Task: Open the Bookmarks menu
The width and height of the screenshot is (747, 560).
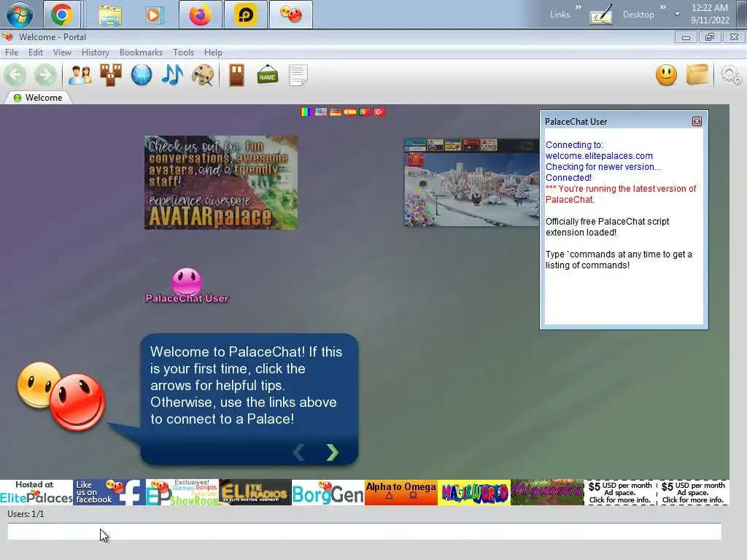Action: [x=141, y=52]
